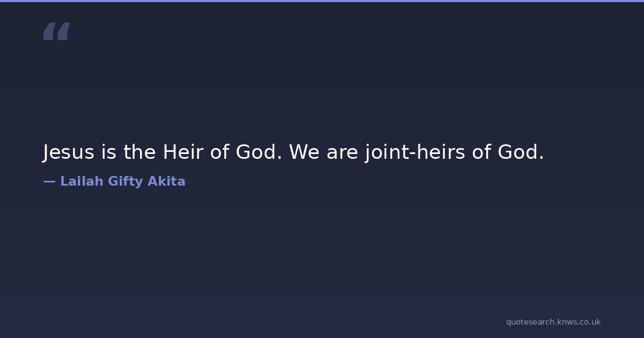This screenshot has width=644, height=338.
Task: Click the first "God." after "Heir of"
Action: coord(259,152)
